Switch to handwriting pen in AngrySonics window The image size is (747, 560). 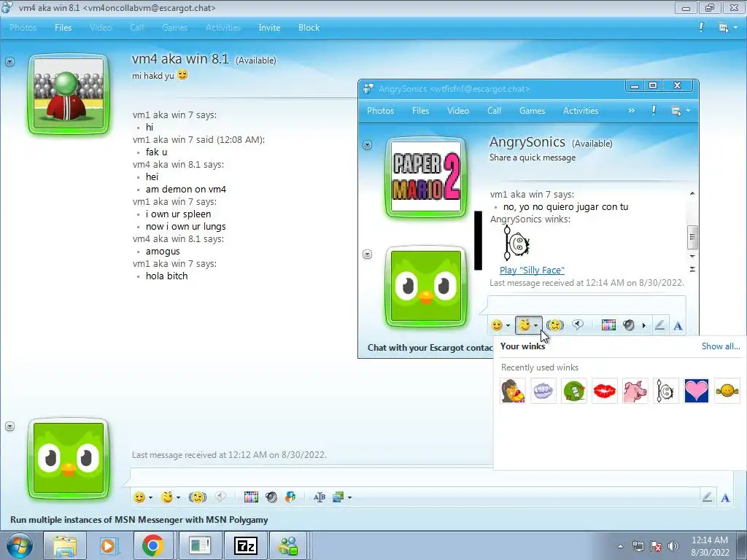coord(659,325)
